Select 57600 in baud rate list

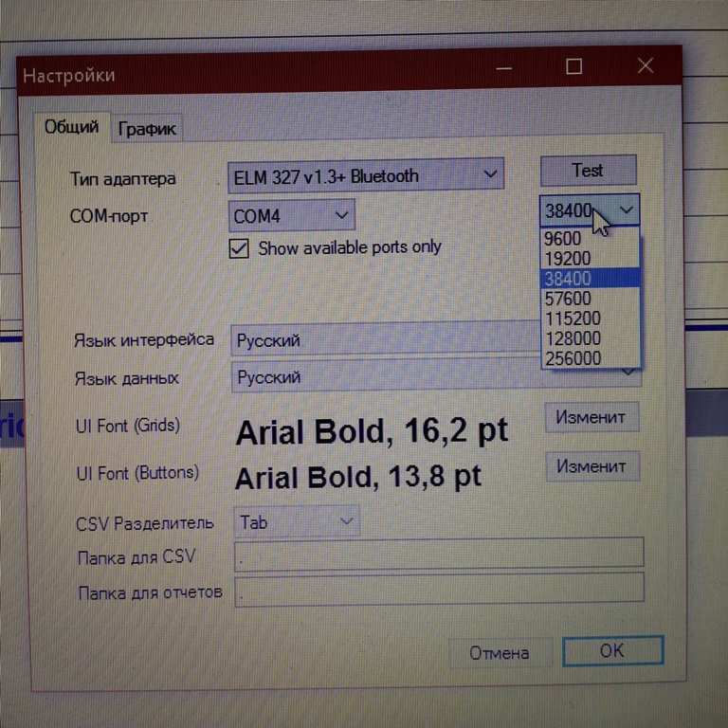click(x=568, y=299)
